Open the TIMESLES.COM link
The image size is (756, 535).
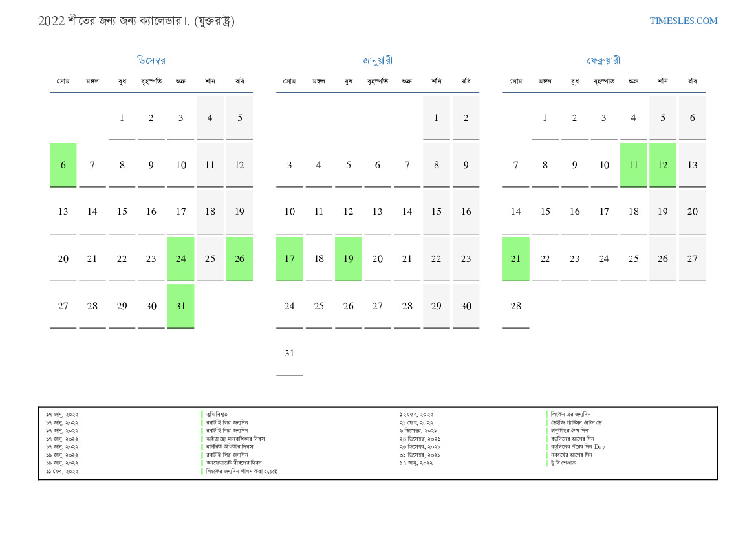coord(684,21)
